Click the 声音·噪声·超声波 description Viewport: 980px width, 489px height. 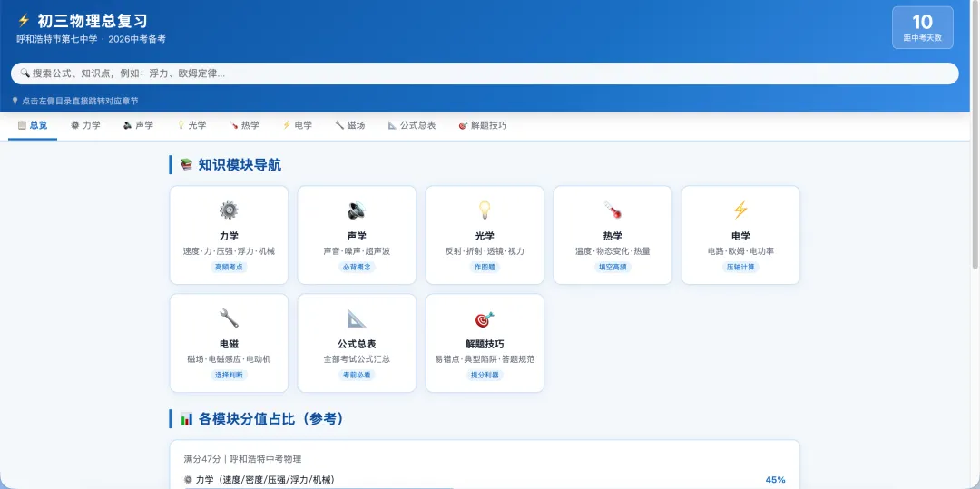click(357, 251)
